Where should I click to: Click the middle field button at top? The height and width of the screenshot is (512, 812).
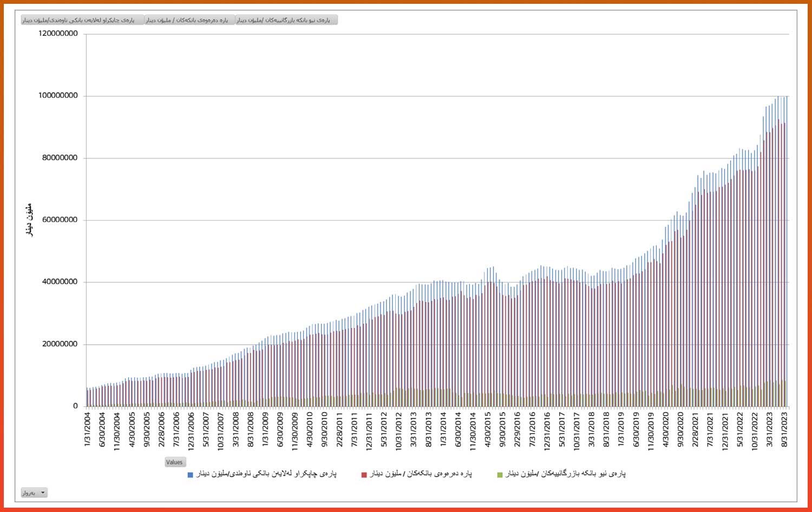(189, 20)
